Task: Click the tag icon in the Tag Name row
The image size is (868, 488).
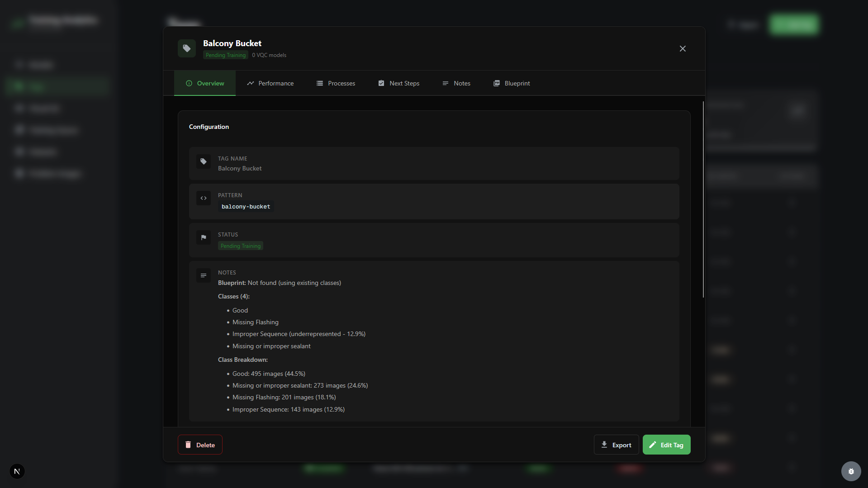Action: coord(204,161)
